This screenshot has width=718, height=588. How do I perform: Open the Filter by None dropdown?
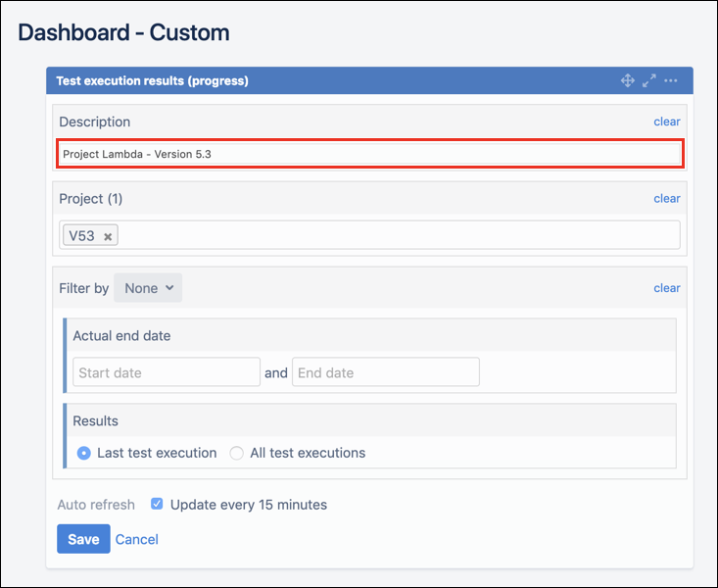pyautogui.click(x=148, y=288)
